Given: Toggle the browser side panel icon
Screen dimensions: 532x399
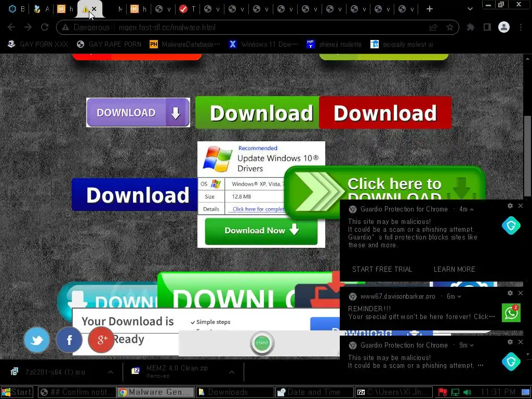Looking at the screenshot, I should coord(487,27).
